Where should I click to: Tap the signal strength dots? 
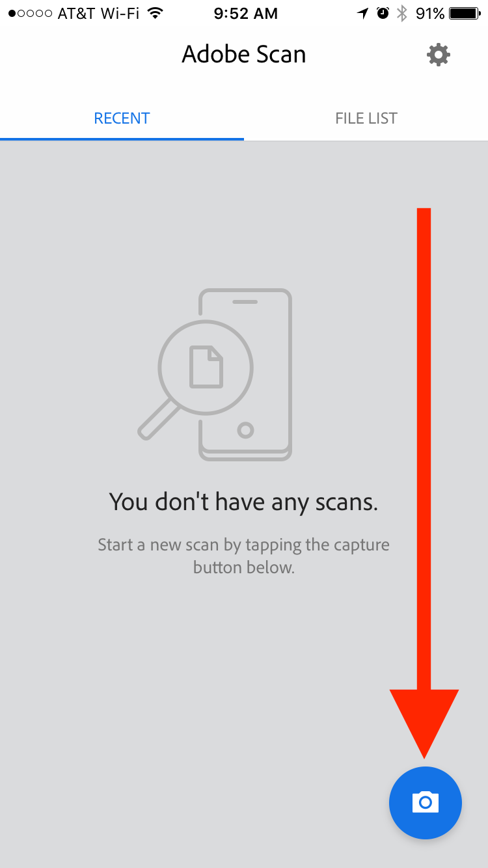[x=30, y=13]
